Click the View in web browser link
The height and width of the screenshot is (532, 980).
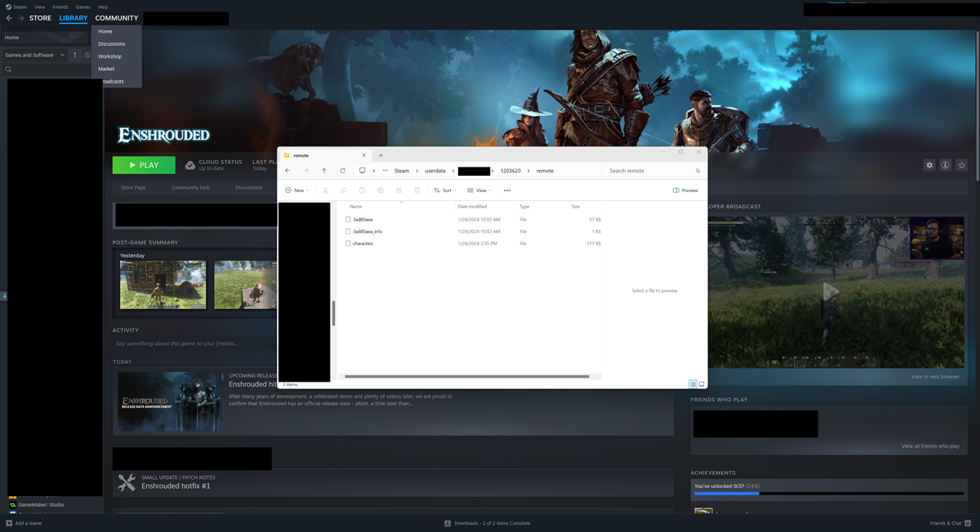tap(935, 377)
